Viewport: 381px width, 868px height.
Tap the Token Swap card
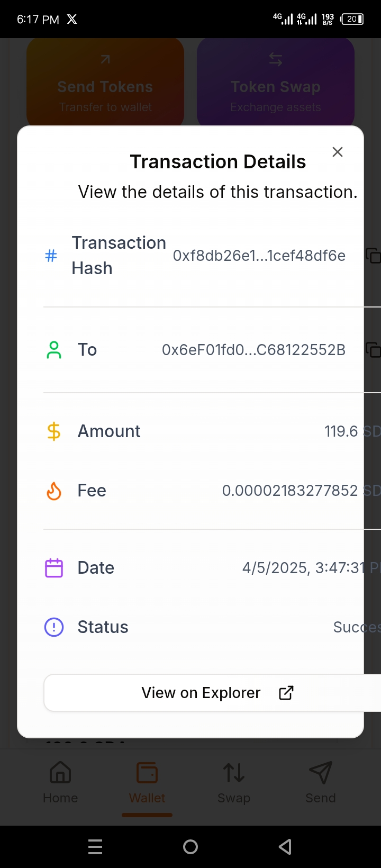pyautogui.click(x=276, y=85)
